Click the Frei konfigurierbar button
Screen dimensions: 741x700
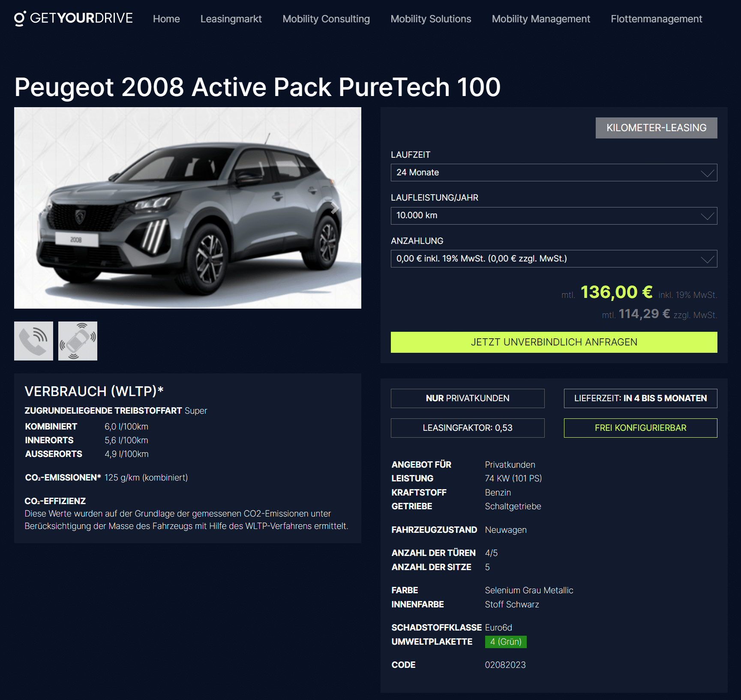pyautogui.click(x=640, y=428)
